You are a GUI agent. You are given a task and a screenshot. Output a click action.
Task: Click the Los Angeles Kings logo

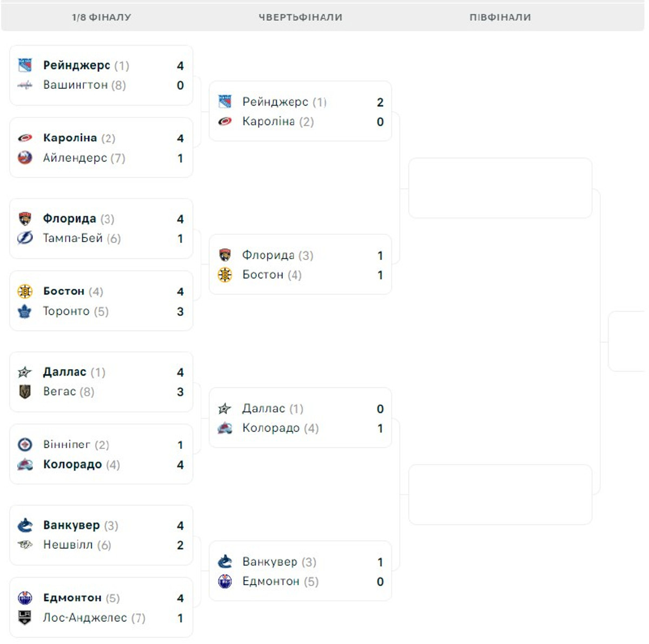(x=25, y=618)
